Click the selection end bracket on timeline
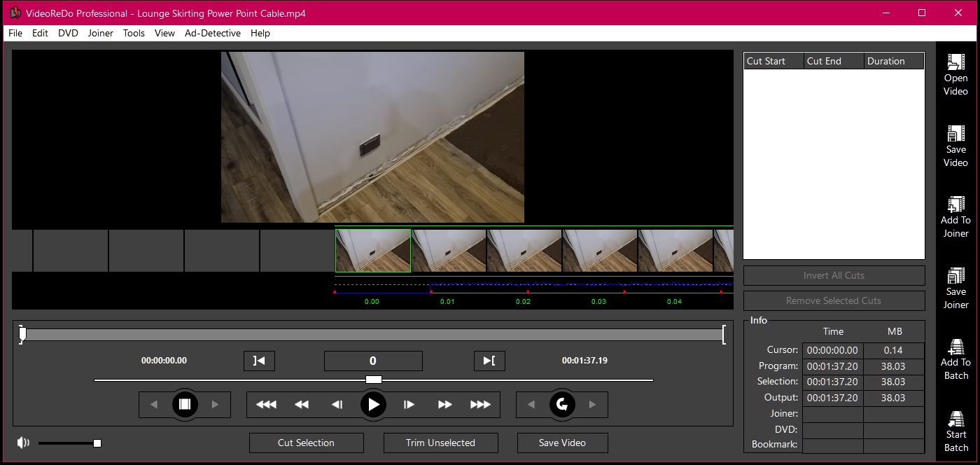Viewport: 980px width, 465px height. pos(724,335)
